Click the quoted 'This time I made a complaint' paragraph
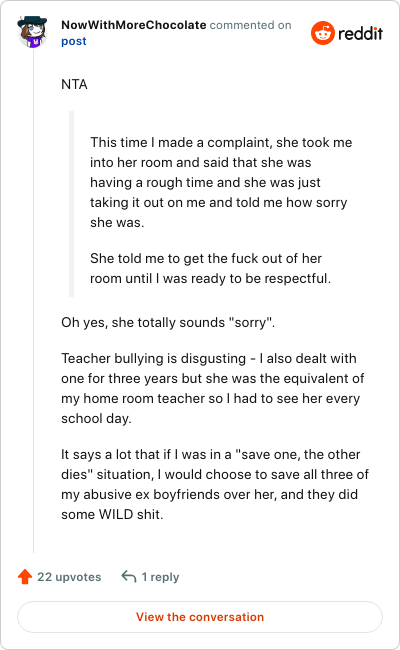 coord(221,182)
